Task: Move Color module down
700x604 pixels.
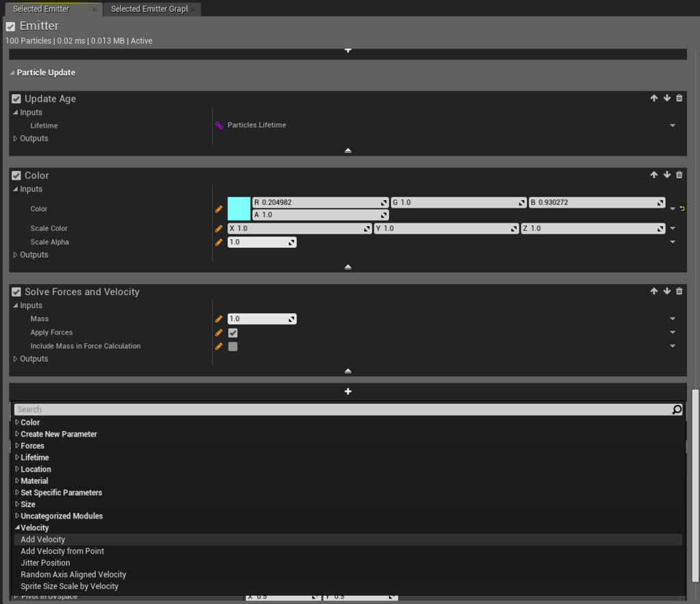Action: pyautogui.click(x=667, y=175)
